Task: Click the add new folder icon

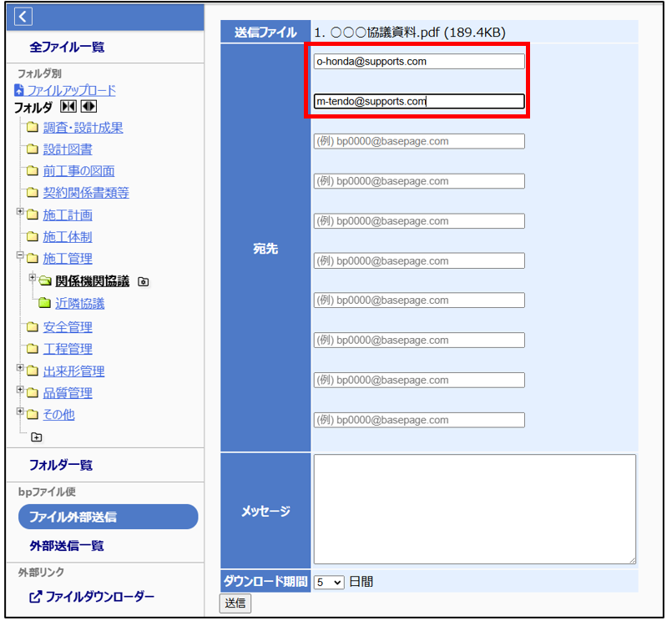Action: (x=37, y=437)
